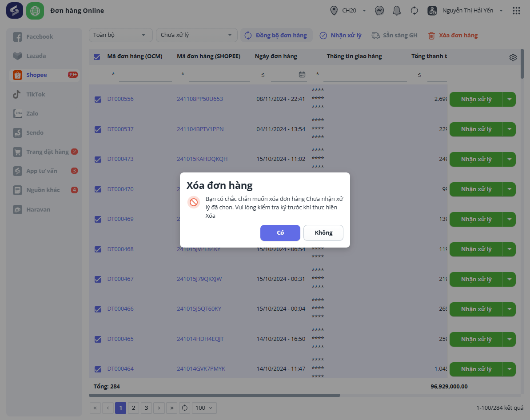
Task: Open the green globe Online Orders icon
Action: 35,11
